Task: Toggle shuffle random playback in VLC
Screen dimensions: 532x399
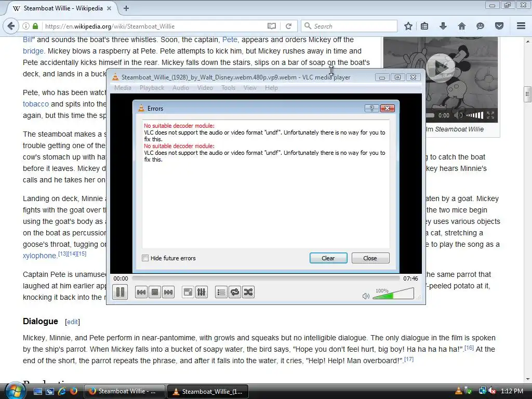Action: coord(248,292)
